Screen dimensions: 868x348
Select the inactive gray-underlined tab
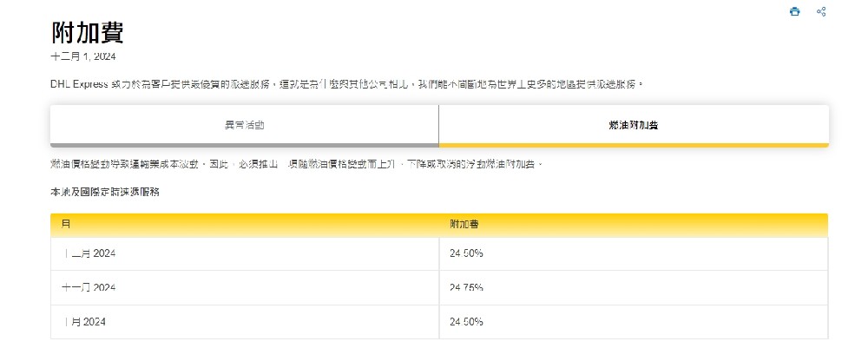[x=244, y=125]
